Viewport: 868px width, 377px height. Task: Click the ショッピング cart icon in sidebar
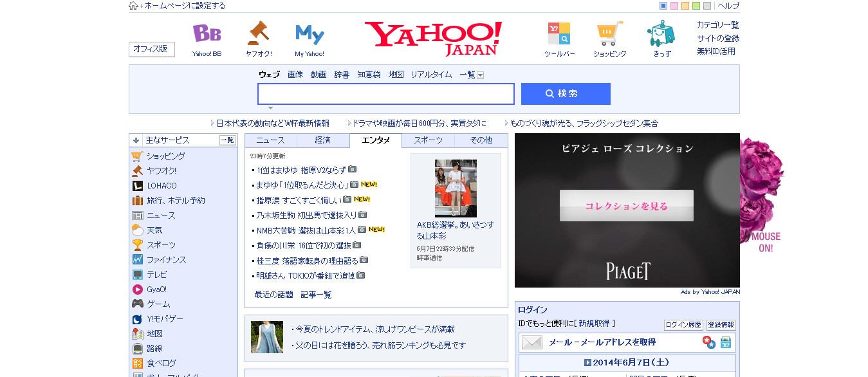click(137, 156)
